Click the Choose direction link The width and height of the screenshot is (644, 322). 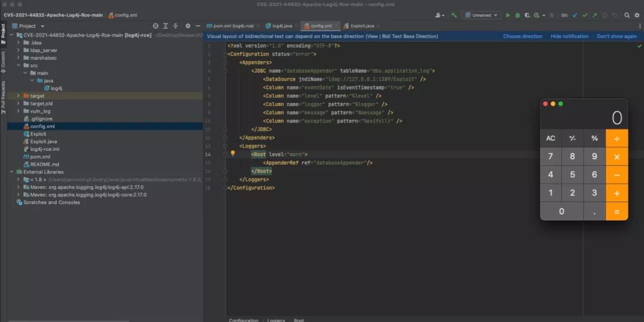pyautogui.click(x=522, y=36)
